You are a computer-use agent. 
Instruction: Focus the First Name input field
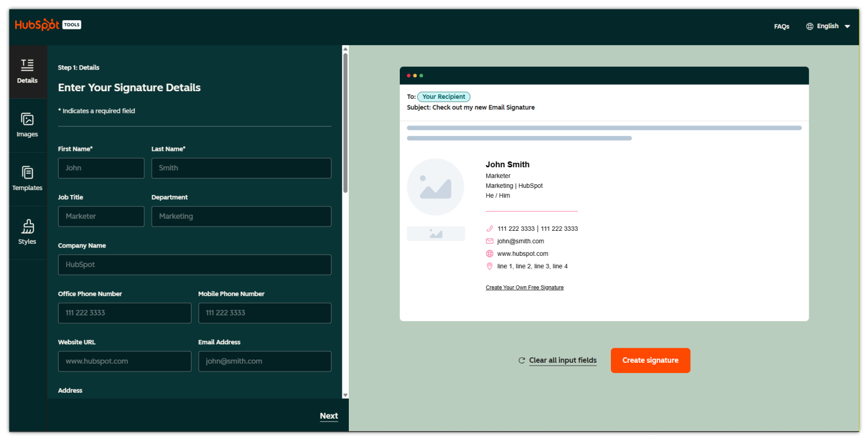point(101,168)
